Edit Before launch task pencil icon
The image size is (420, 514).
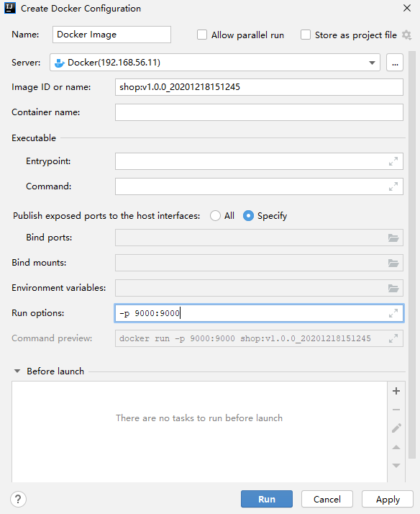[396, 428]
